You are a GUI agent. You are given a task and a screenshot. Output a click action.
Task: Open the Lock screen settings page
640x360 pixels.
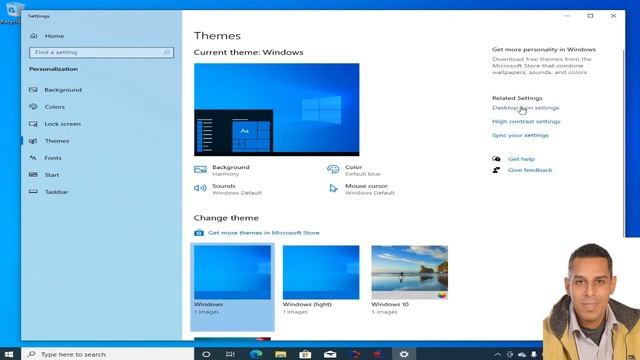coord(62,124)
